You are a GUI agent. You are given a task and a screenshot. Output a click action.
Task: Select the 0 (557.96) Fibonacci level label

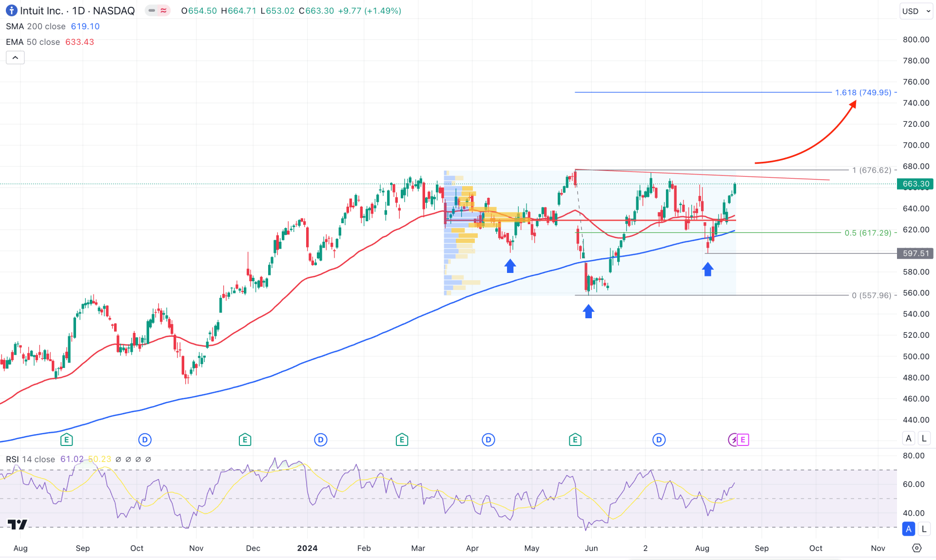coord(872,295)
